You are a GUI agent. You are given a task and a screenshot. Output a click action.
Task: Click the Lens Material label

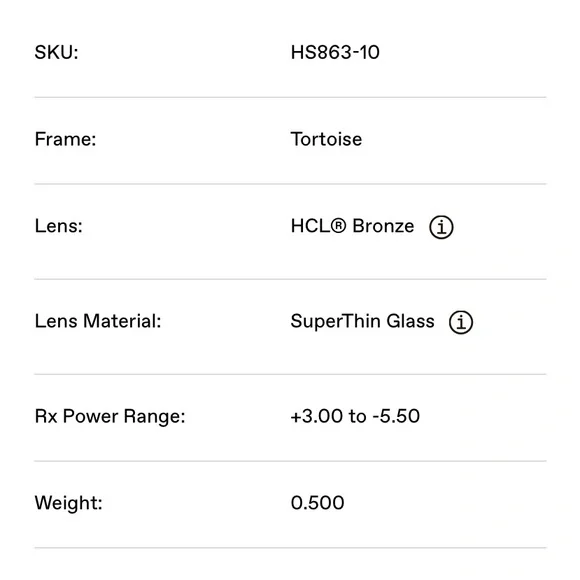[x=98, y=321]
